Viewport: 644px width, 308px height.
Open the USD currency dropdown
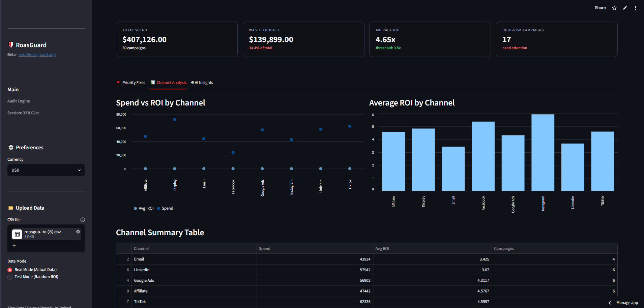(x=46, y=170)
